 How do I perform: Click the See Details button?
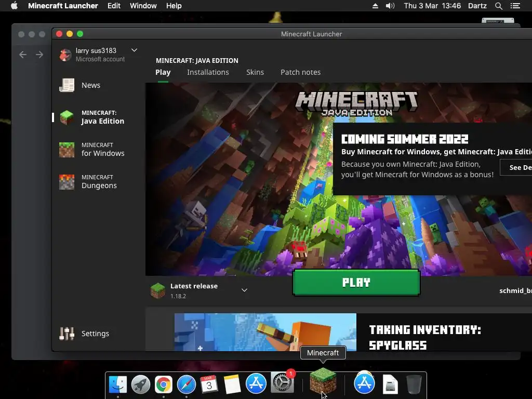pos(516,167)
